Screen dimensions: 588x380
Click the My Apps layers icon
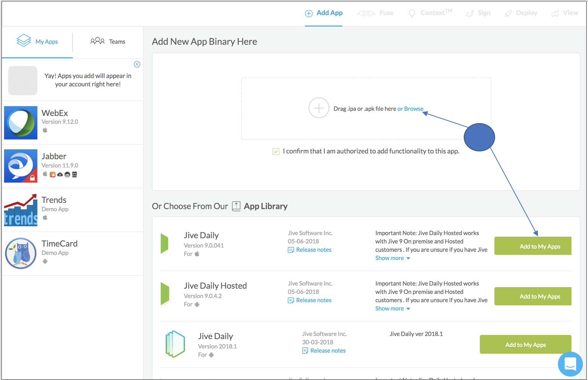coord(24,40)
